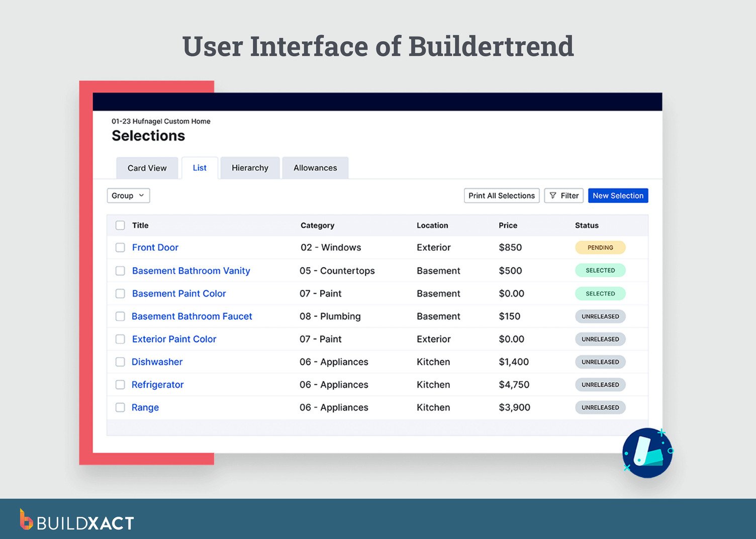Image resolution: width=756 pixels, height=539 pixels.
Task: Click the $1,400 price cell
Action: click(514, 362)
